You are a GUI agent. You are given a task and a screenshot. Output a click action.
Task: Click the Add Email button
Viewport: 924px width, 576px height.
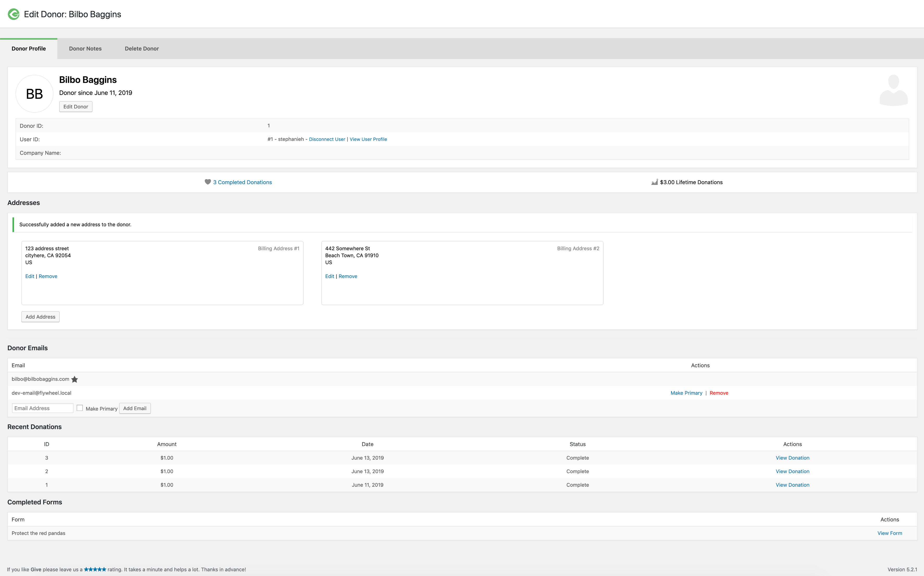(x=134, y=408)
